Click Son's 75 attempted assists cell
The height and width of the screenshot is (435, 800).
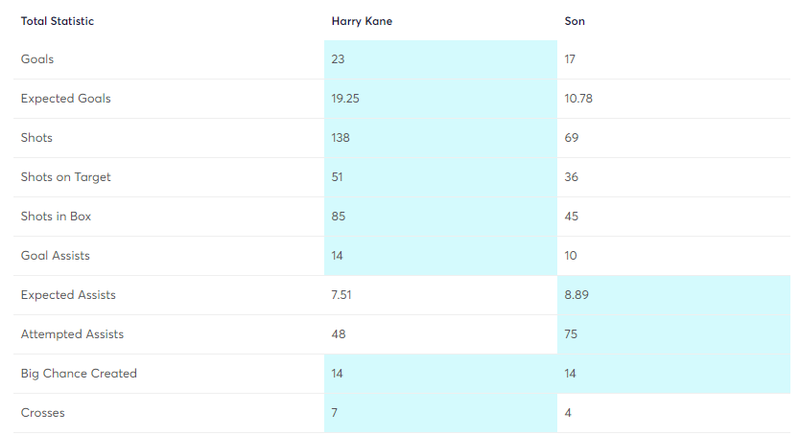571,334
